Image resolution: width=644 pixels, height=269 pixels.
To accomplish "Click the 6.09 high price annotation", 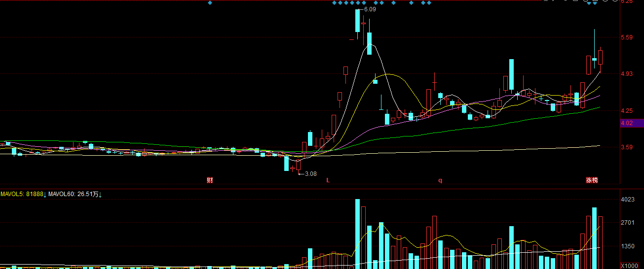I will pyautogui.click(x=370, y=9).
